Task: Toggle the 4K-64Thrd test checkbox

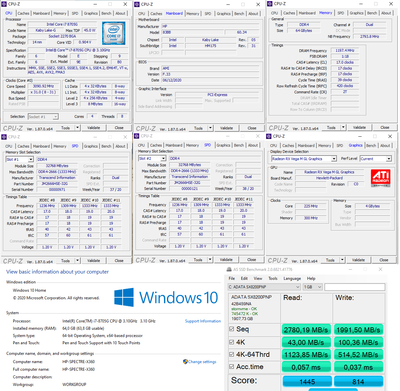Action: 232,354
